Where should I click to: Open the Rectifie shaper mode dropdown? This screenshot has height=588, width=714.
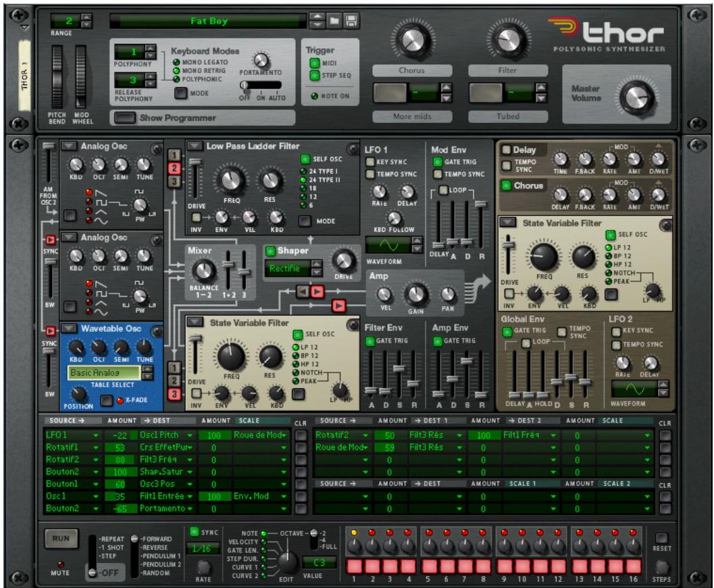(x=287, y=268)
